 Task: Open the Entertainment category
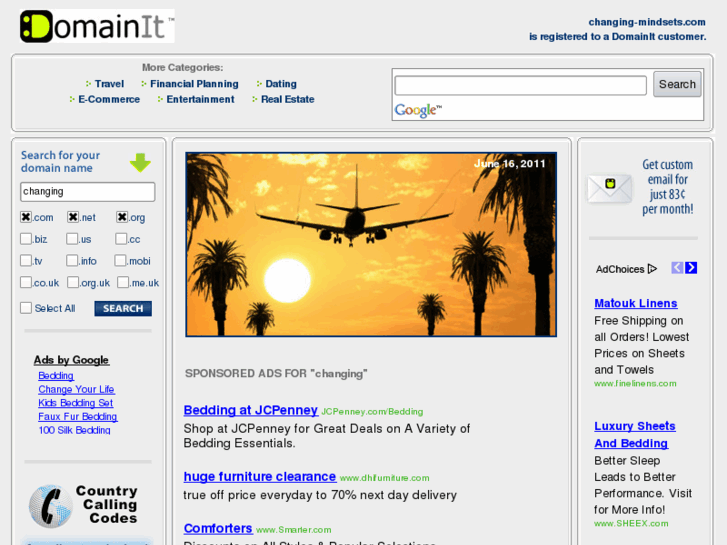point(200,99)
